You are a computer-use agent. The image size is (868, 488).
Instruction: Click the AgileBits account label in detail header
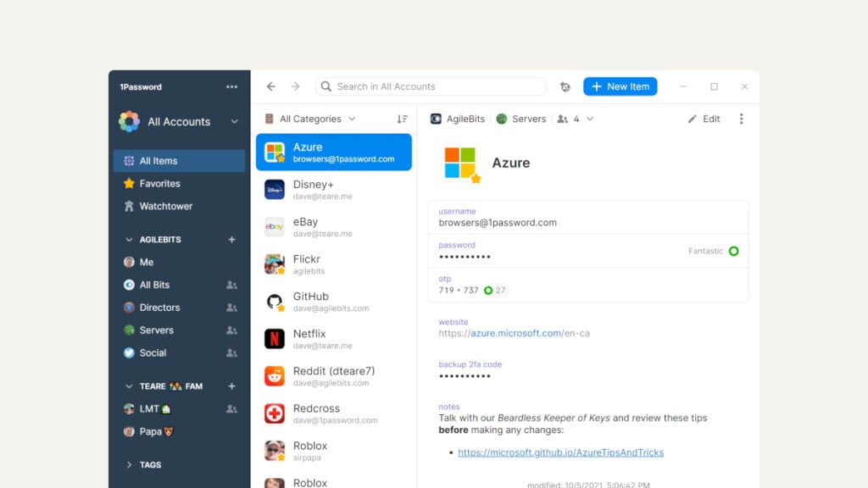coord(458,119)
